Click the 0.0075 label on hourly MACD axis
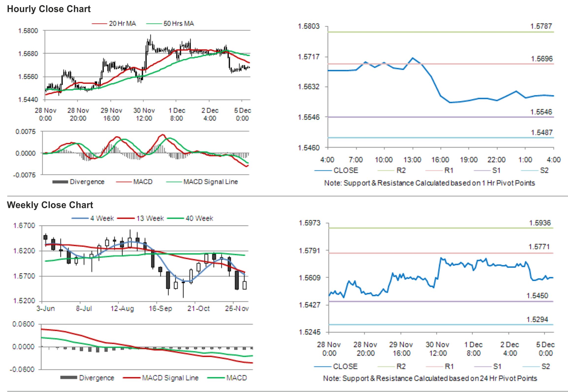 tap(26, 131)
